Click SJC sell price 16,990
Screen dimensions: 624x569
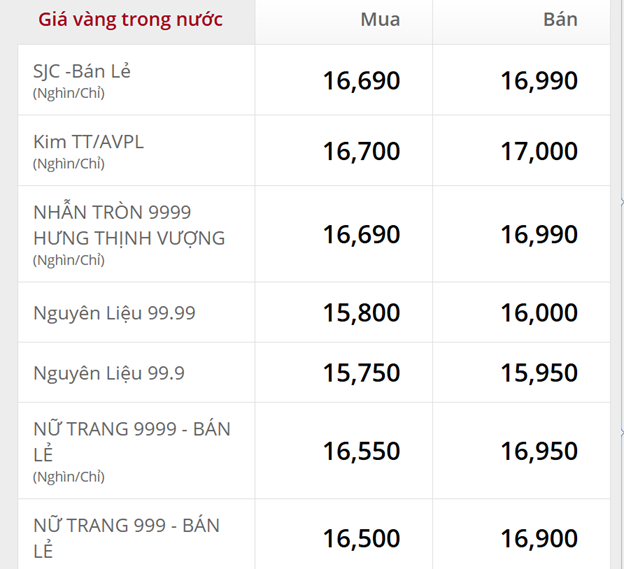[539, 81]
